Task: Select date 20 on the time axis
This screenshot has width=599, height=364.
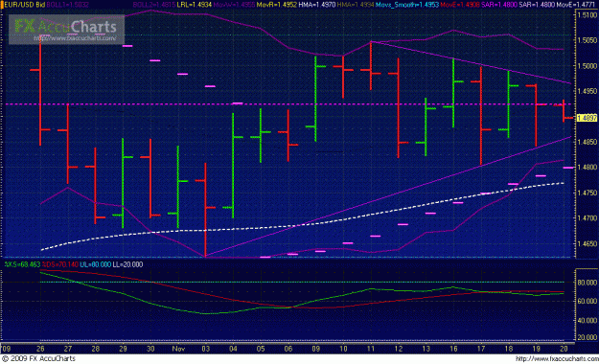Action: [564, 349]
